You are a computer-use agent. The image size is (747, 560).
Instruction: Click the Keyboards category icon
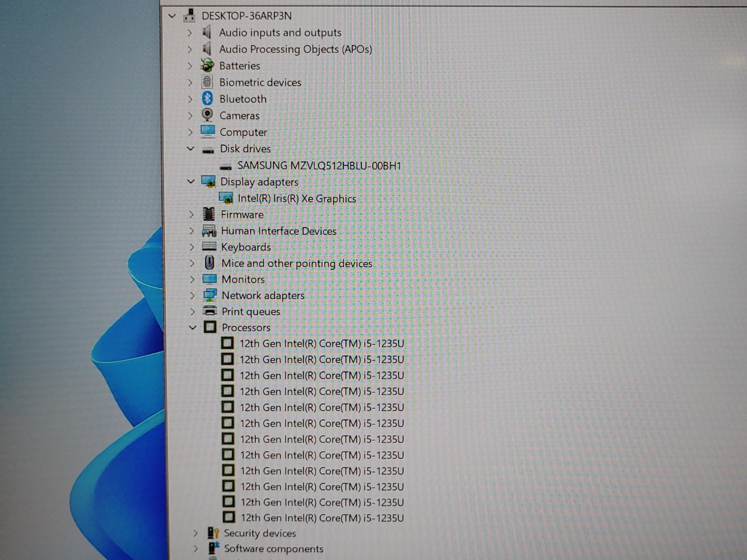[x=209, y=247]
